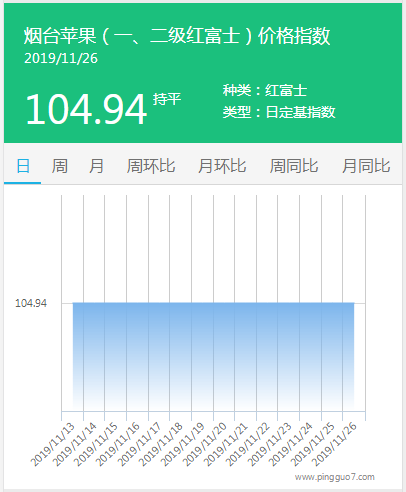This screenshot has height=492, width=406.
Task: Click the x-axis label 2019/11/15
Action: [x=96, y=444]
